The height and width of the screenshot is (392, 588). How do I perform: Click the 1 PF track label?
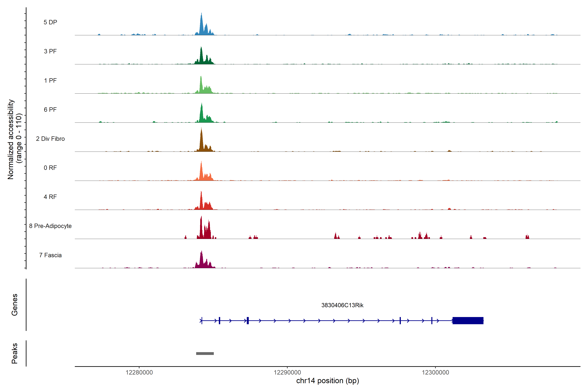pos(50,81)
